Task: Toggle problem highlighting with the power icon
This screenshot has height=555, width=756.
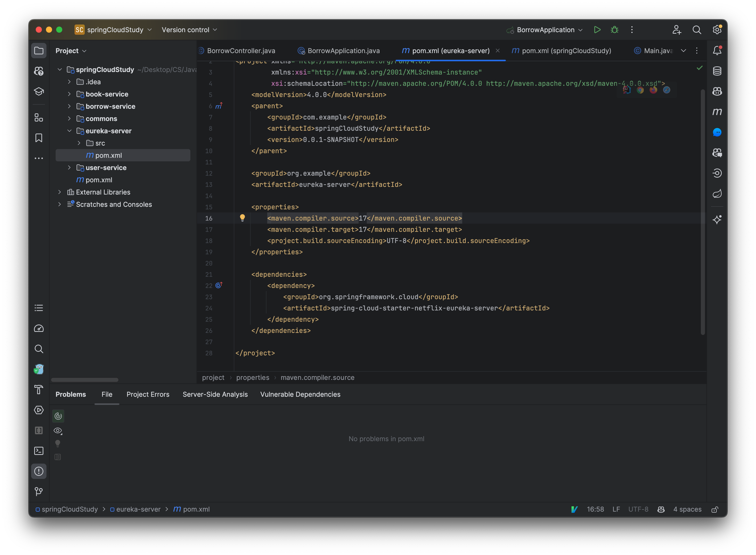Action: [x=58, y=416]
